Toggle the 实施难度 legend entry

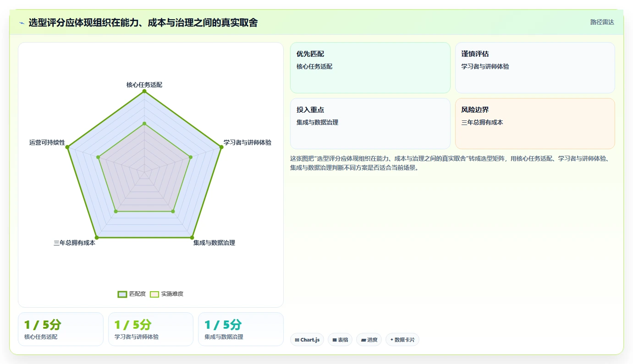point(167,294)
